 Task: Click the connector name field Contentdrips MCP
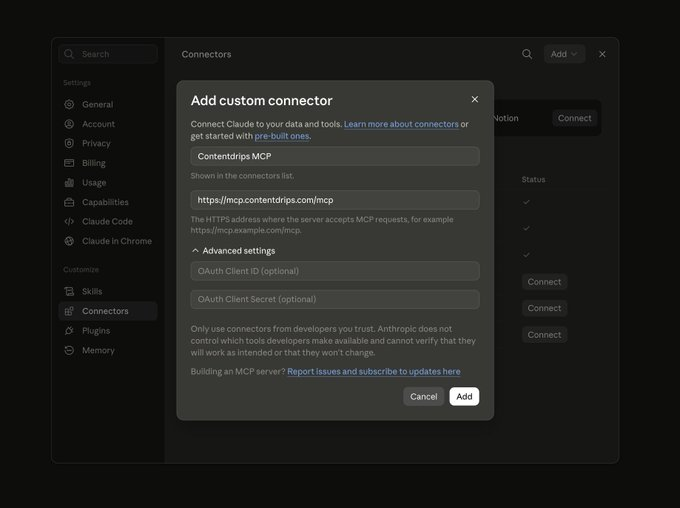[x=335, y=156]
